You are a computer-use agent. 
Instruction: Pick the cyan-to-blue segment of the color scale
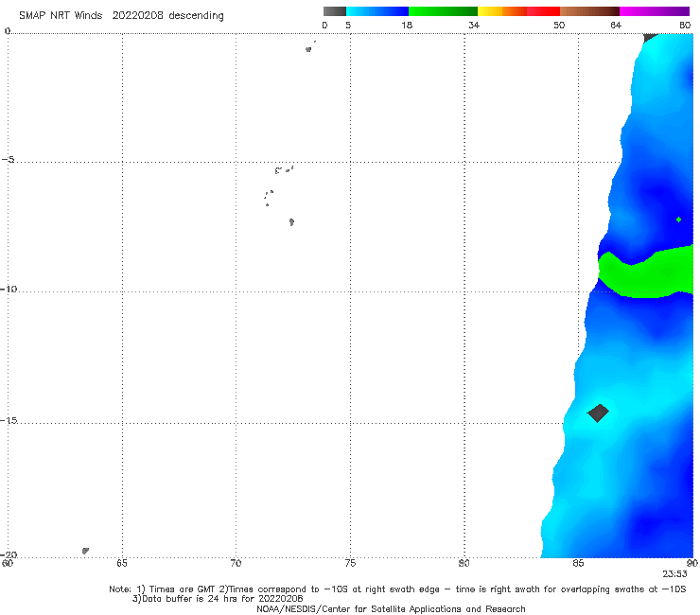pos(377,11)
